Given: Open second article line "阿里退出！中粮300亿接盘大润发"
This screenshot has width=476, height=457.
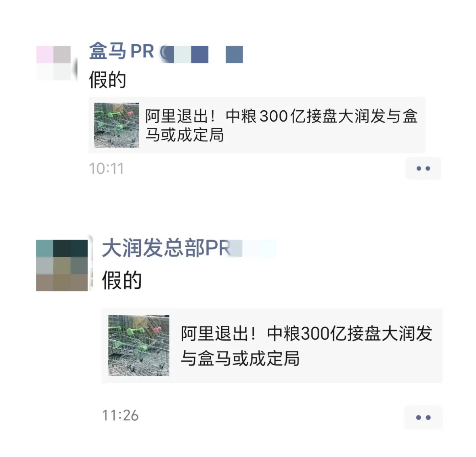Looking at the screenshot, I should [x=306, y=334].
